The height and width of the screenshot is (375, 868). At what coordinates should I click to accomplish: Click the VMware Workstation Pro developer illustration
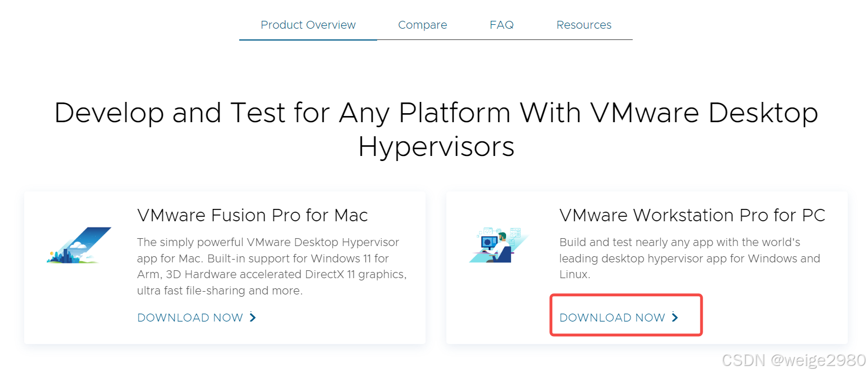tap(498, 245)
